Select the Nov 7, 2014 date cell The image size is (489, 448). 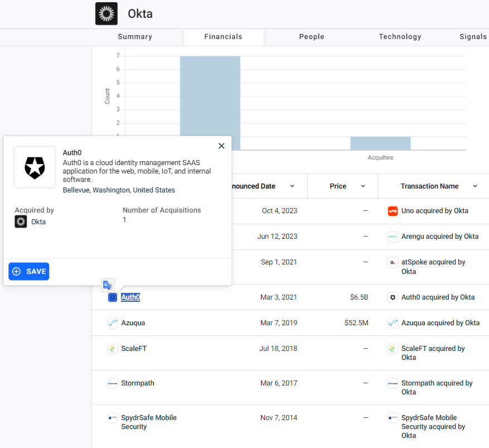[x=279, y=418]
